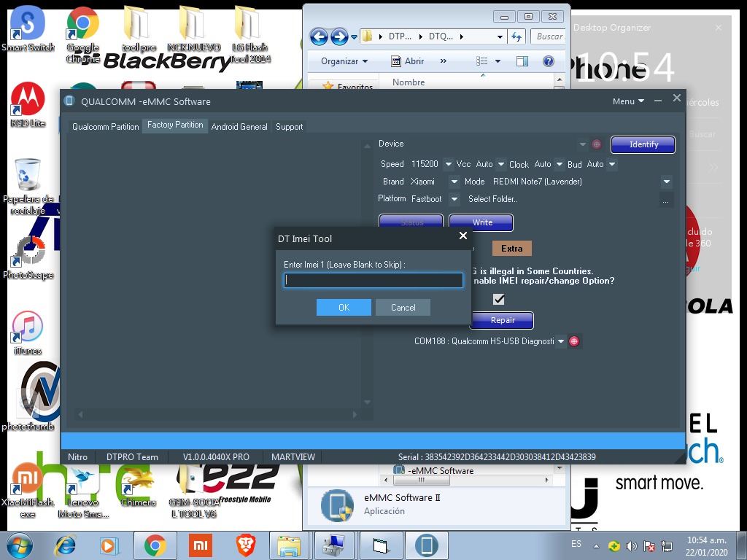
Task: Click the log panel horizontal scrollbar
Action: pyautogui.click(x=217, y=415)
